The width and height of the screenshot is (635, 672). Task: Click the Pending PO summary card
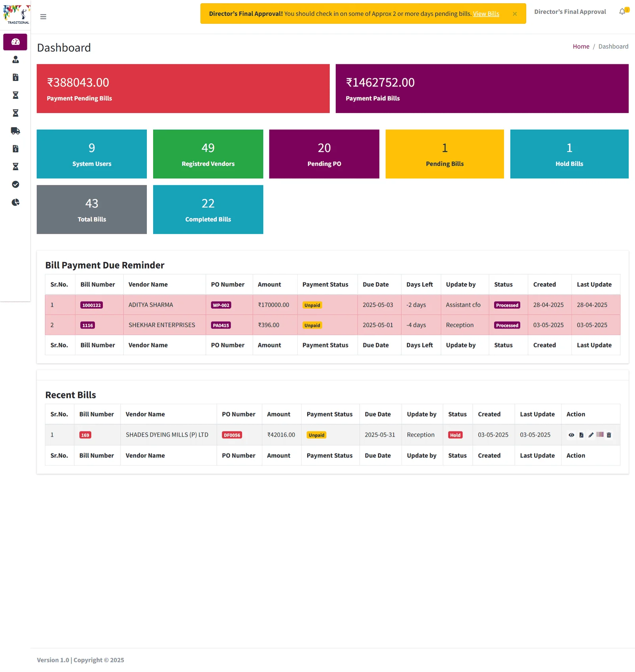(x=324, y=154)
